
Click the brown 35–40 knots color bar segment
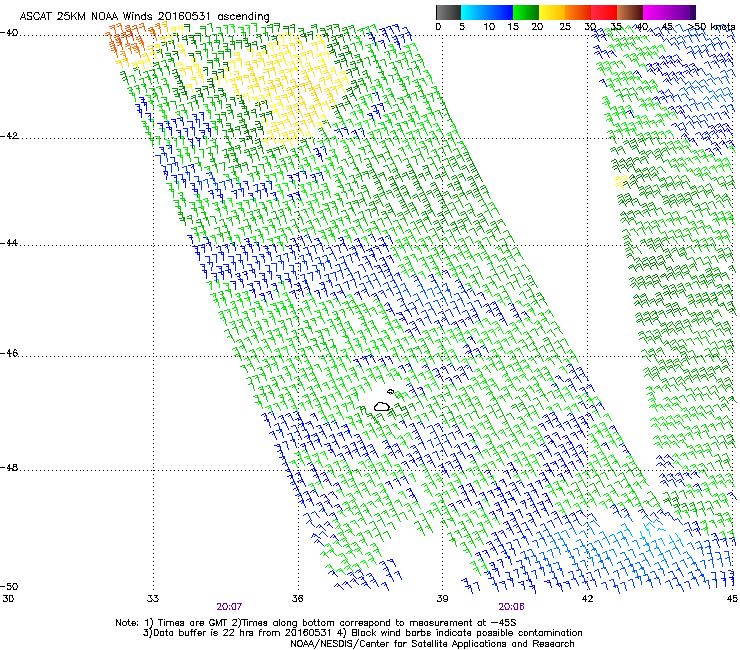[x=630, y=12]
